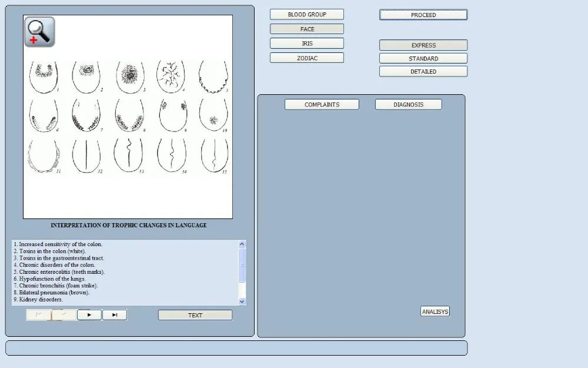Screen dimensions: 588x368
Task: Select DETAILED analysis mode
Action: pyautogui.click(x=423, y=72)
